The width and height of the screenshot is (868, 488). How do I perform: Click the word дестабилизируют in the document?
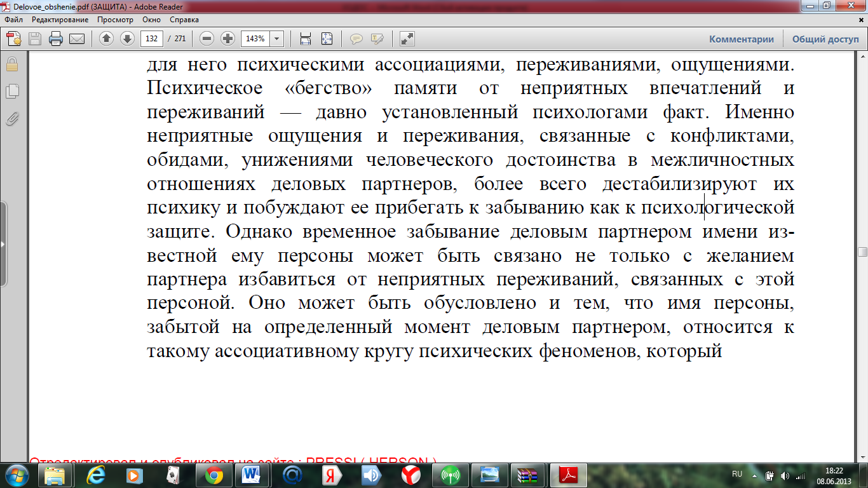(679, 184)
